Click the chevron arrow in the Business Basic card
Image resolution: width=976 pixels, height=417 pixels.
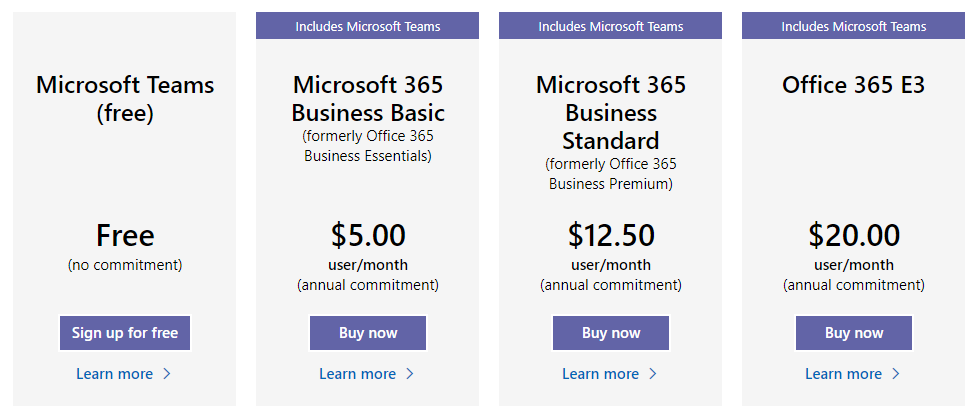(410, 374)
